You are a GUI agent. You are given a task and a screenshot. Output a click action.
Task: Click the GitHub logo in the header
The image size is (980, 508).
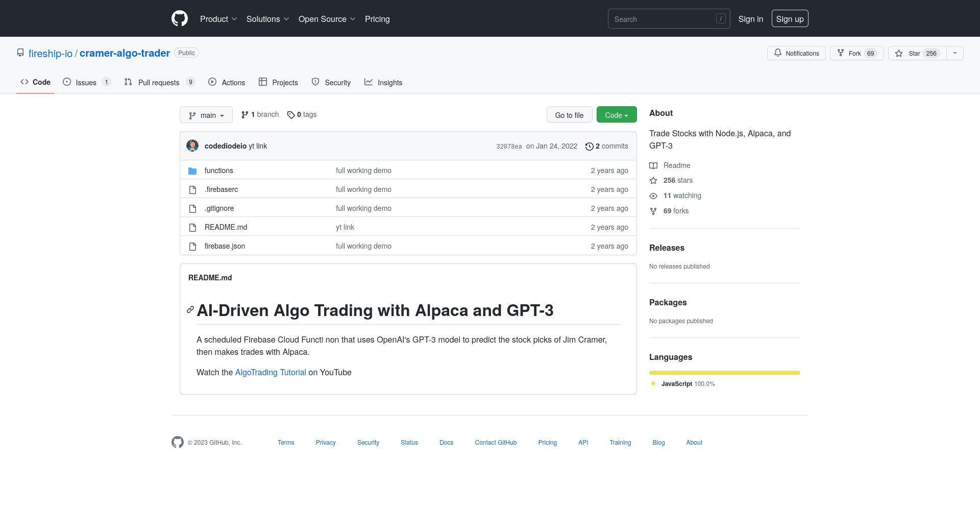[180, 19]
